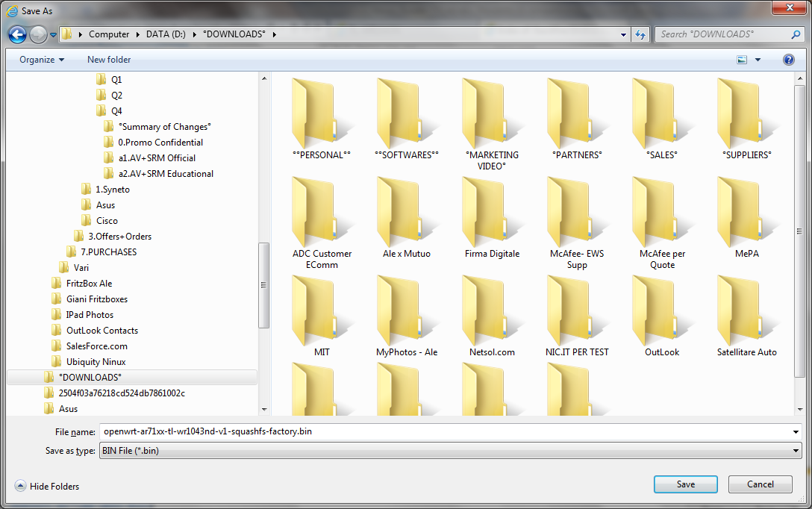
Task: Collapse the folder pane with Hide Folders
Action: click(x=47, y=486)
